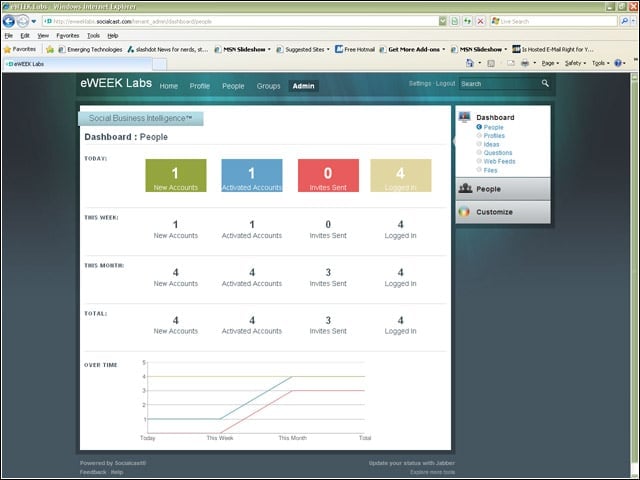This screenshot has width=640, height=480.
Task: Click the red Invites Sent tile
Action: pos(328,176)
